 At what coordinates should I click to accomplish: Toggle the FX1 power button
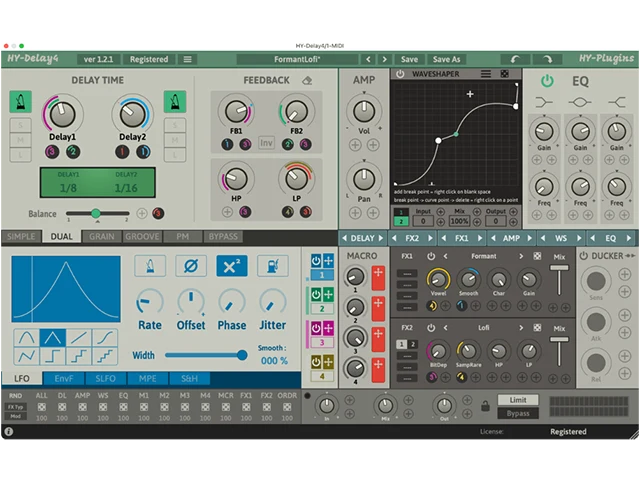tap(431, 256)
